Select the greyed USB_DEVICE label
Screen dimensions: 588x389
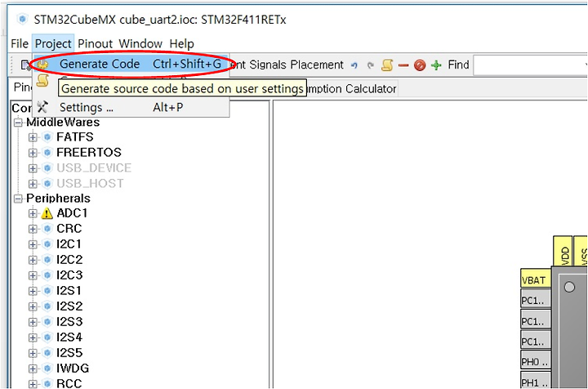94,168
